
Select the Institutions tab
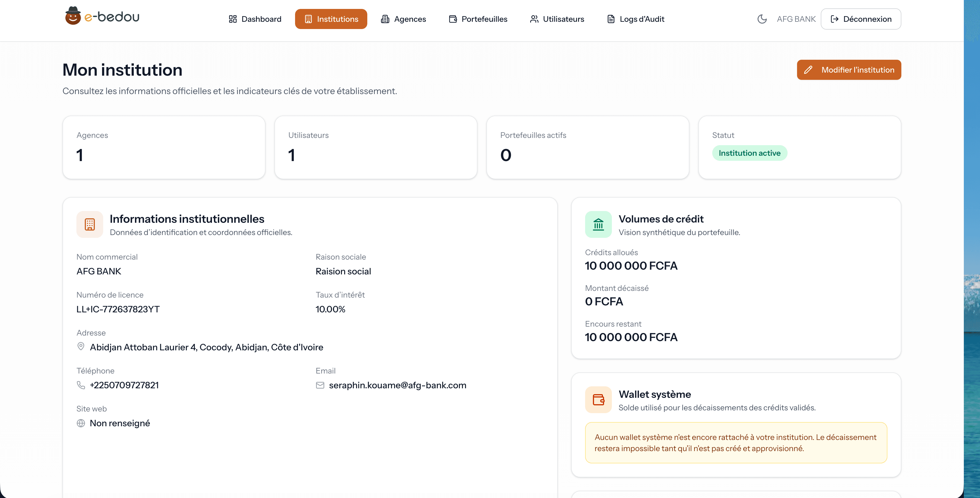point(331,19)
